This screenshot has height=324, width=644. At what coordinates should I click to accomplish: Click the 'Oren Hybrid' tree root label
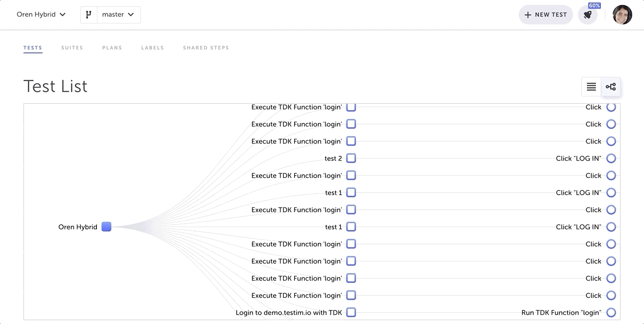pos(78,227)
